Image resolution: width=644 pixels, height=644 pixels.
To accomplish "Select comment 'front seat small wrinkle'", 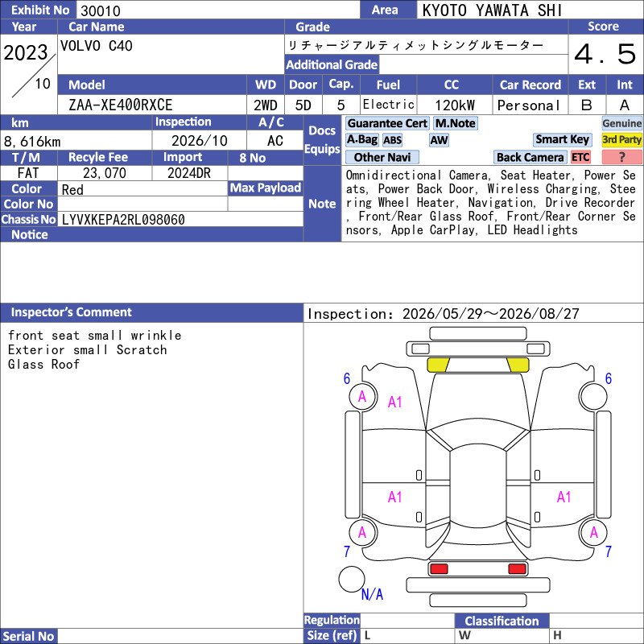I will tap(94, 336).
